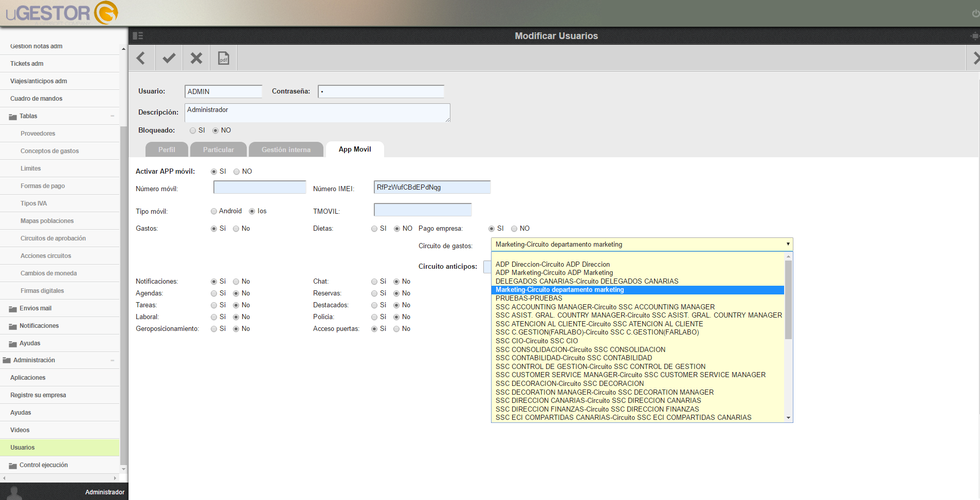Click the Número IMEI field
Screen dimensions: 980x500
[432, 187]
